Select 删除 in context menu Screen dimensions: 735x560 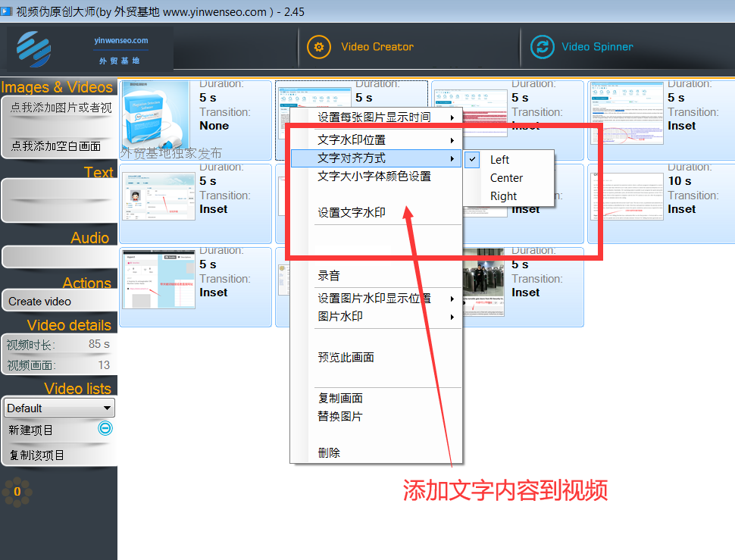point(329,453)
